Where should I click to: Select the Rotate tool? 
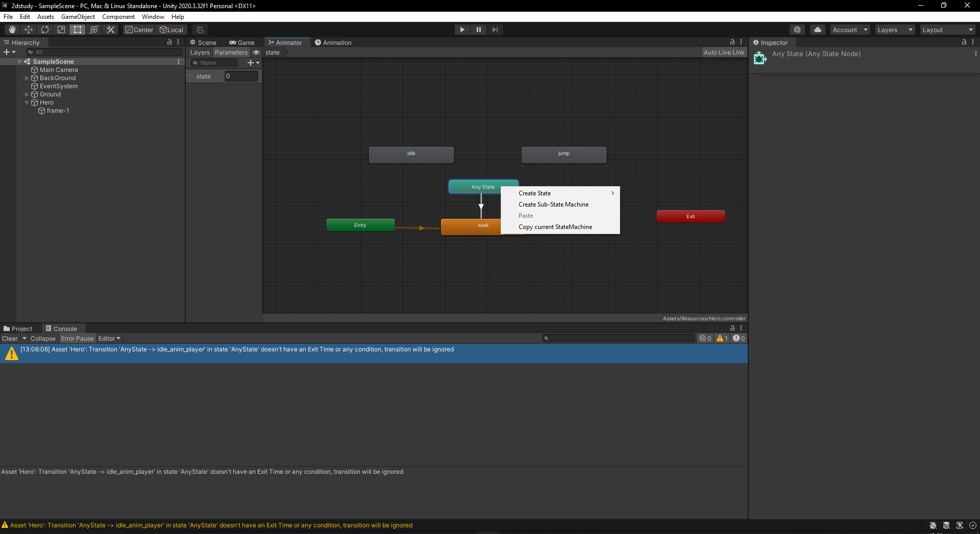point(44,30)
